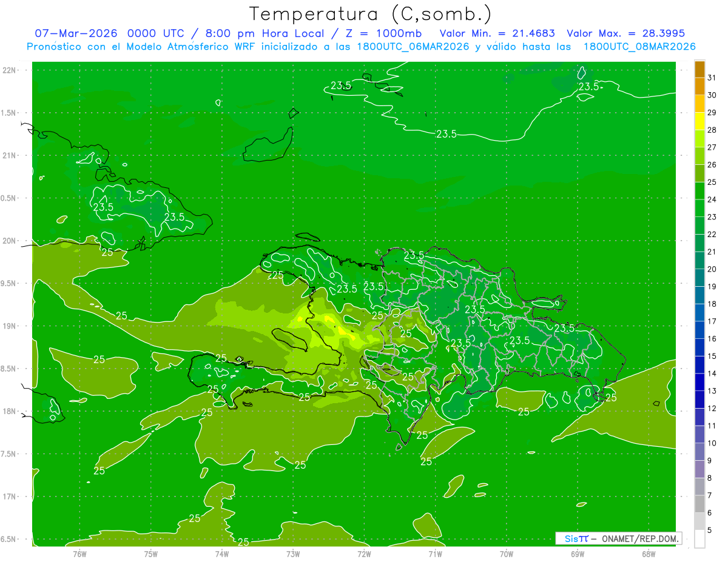The image size is (728, 562).
Task: Click the title 'Temperatura (C,somb.)'
Action: [371, 14]
